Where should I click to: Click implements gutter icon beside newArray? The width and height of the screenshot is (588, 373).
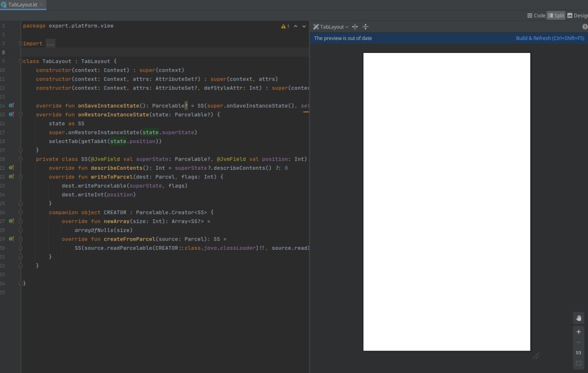point(11,221)
